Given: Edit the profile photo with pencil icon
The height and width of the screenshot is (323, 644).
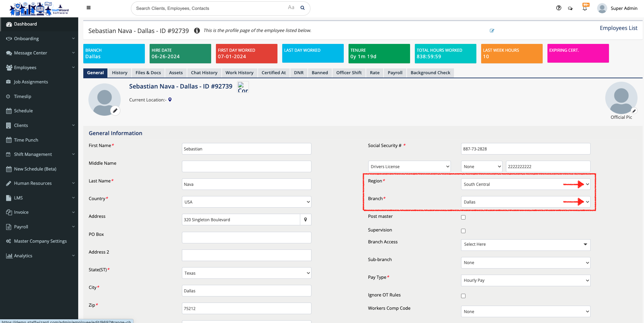Looking at the screenshot, I should (x=115, y=111).
